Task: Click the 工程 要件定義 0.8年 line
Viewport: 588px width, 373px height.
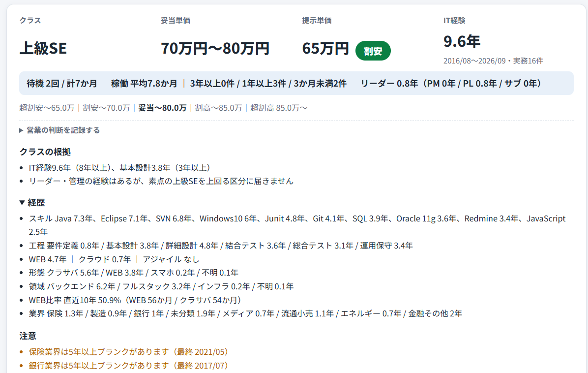Action: (x=221, y=246)
